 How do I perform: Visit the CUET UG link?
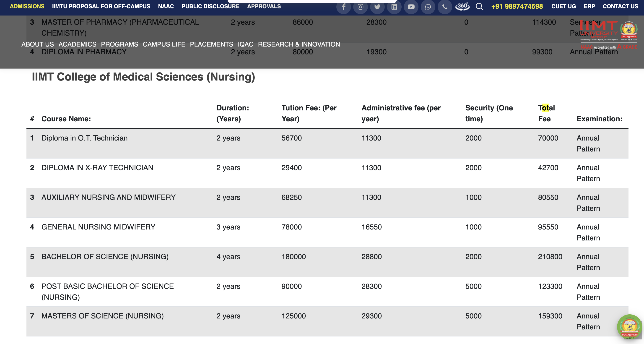click(x=563, y=6)
